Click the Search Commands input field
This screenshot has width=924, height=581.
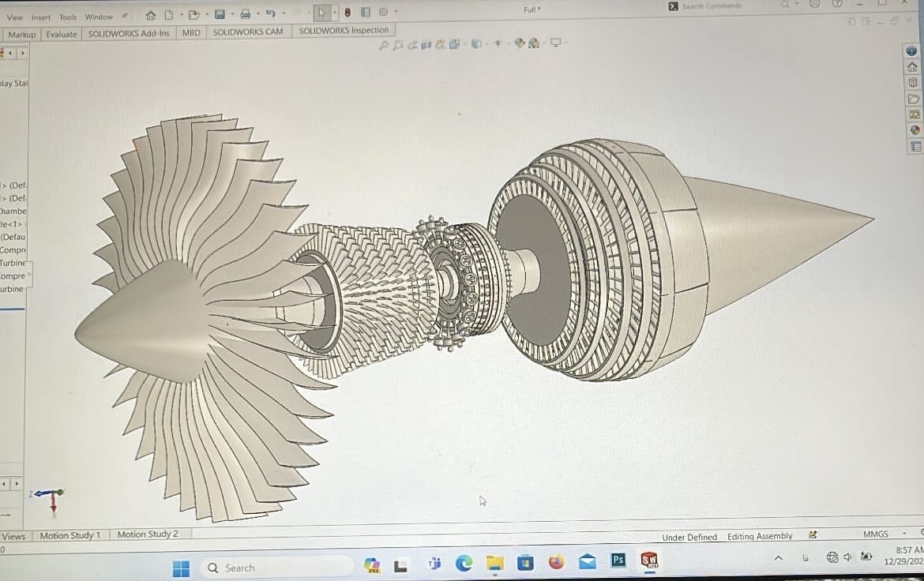[719, 6]
